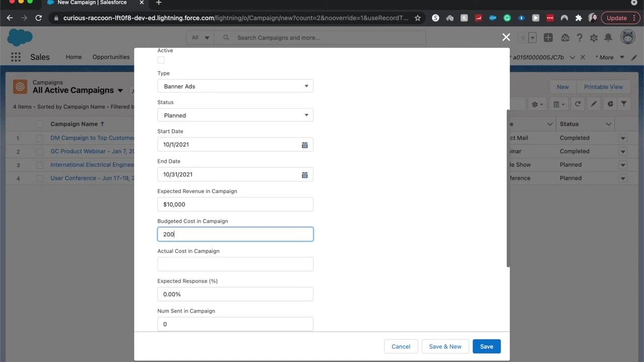Open the user avatar profile menu
Viewport: 644px width, 362px height.
pos(627,37)
